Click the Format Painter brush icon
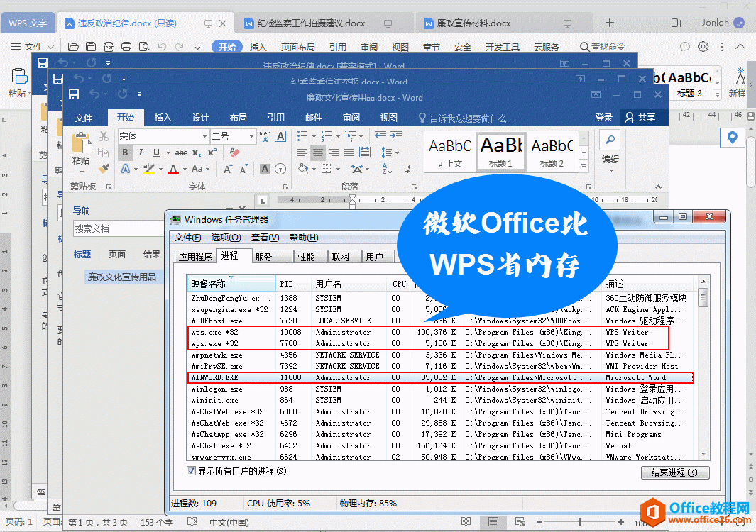Image resolution: width=756 pixels, height=532 pixels. coord(104,168)
